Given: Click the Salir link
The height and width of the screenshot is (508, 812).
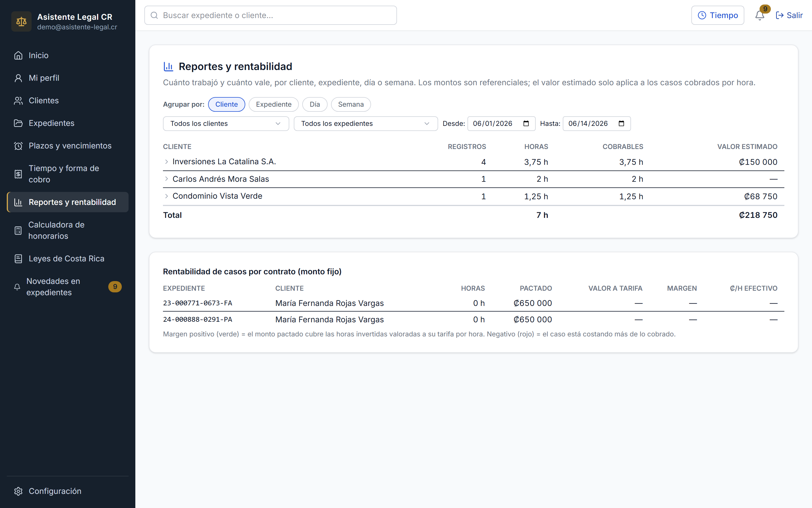Looking at the screenshot, I should (x=789, y=15).
